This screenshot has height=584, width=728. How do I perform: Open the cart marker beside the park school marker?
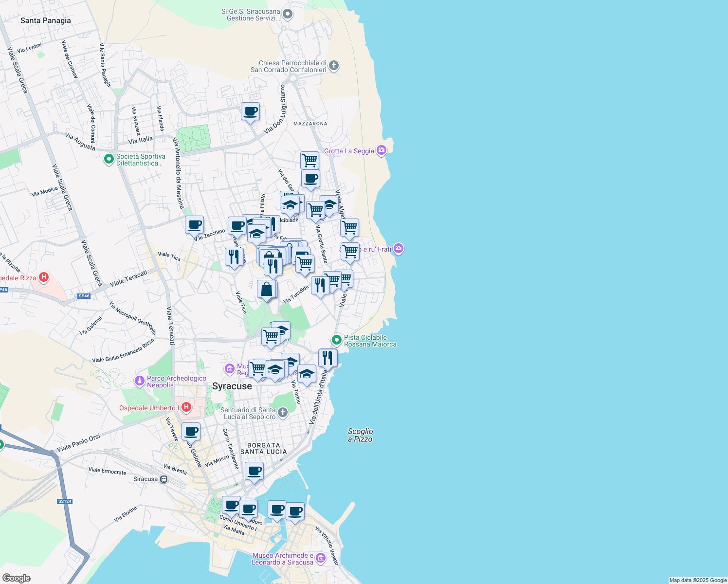coord(271,337)
